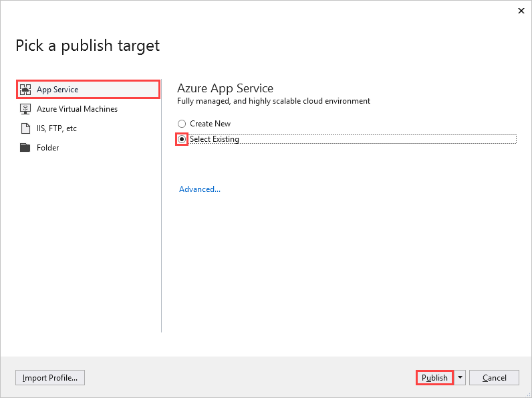Viewport: 532px width, 398px height.
Task: Expand the Publish dropdown arrow
Action: 460,378
